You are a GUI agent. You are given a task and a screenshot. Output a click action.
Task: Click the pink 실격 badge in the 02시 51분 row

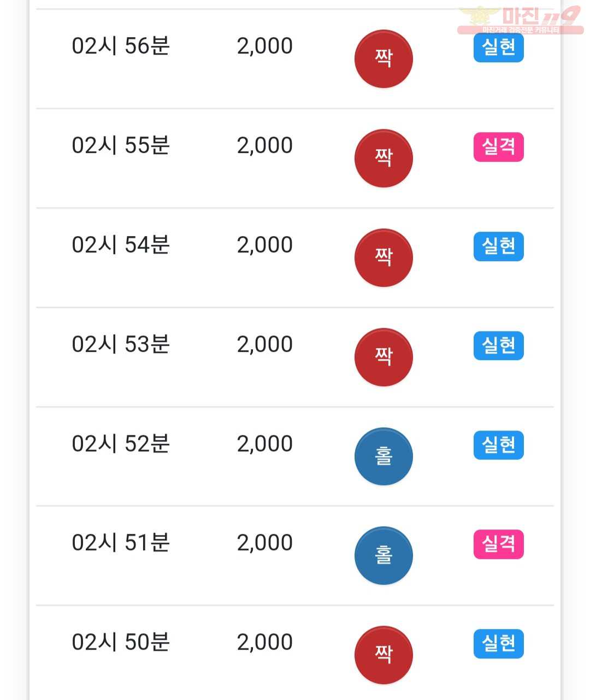tap(498, 544)
